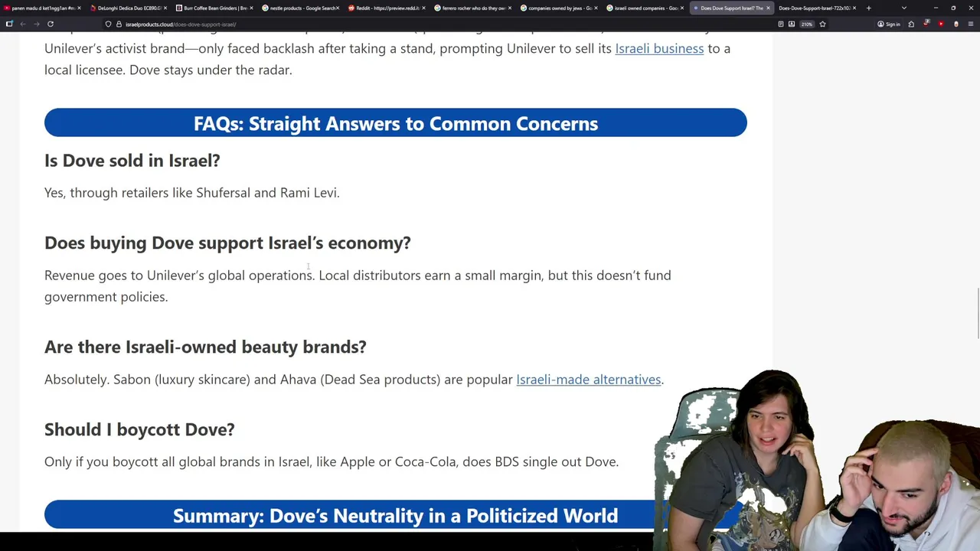This screenshot has width=980, height=551.
Task: Click the webcam overlay of the two streamers
Action: [817, 459]
